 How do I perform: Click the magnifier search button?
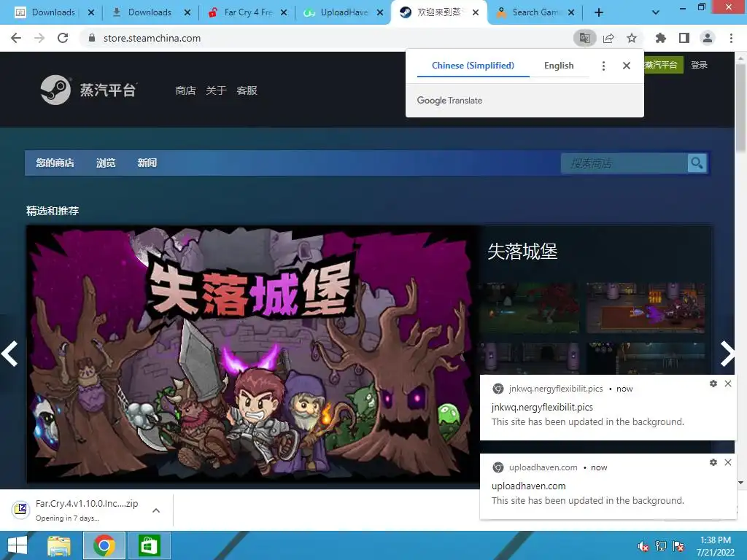pyautogui.click(x=697, y=163)
